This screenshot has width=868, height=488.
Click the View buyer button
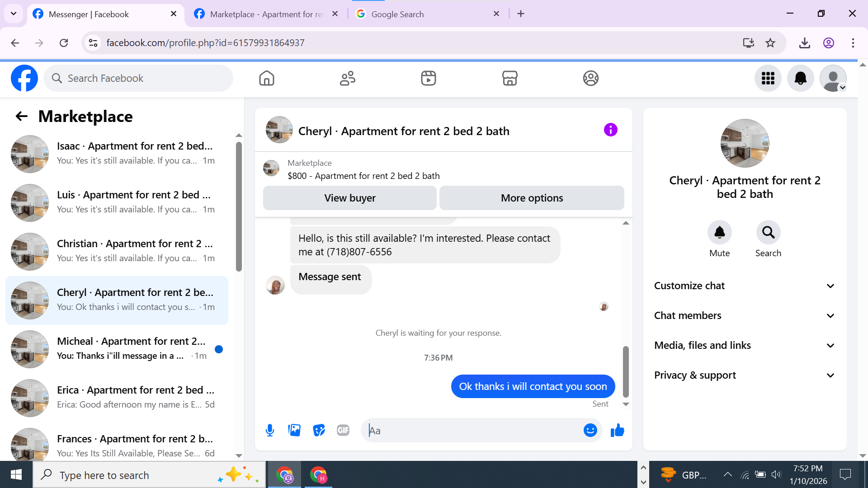point(349,198)
